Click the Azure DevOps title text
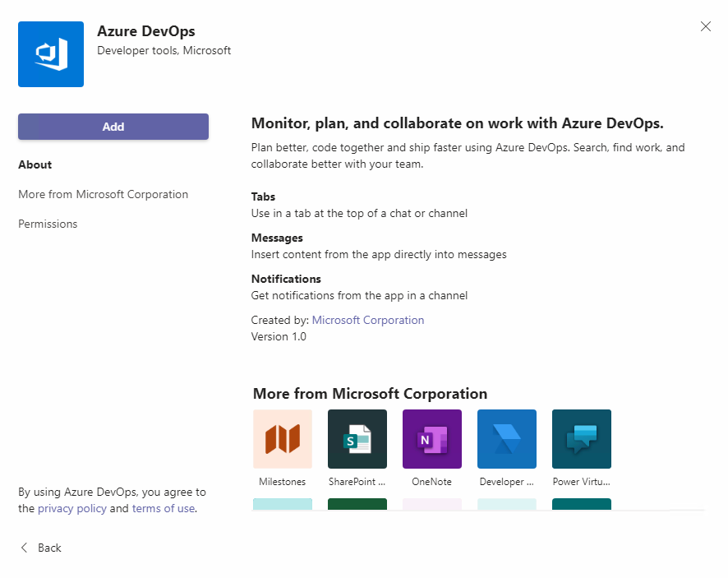 145,31
